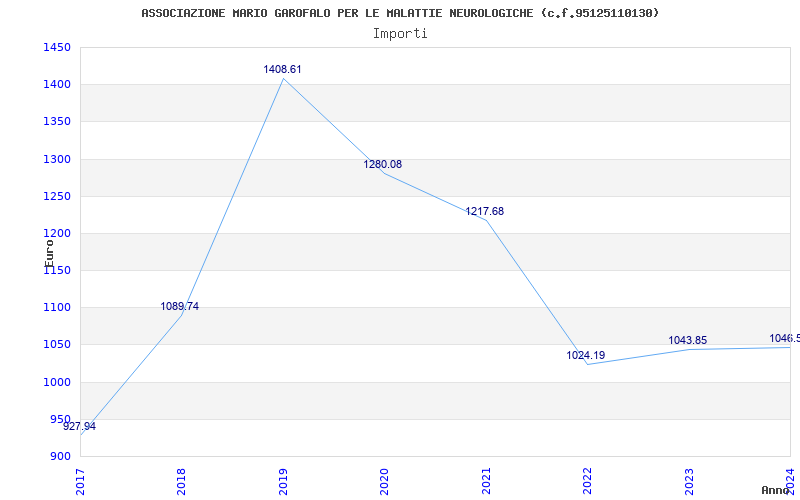Select the 1024.19 data point label
The image size is (800, 500).
[x=586, y=355]
